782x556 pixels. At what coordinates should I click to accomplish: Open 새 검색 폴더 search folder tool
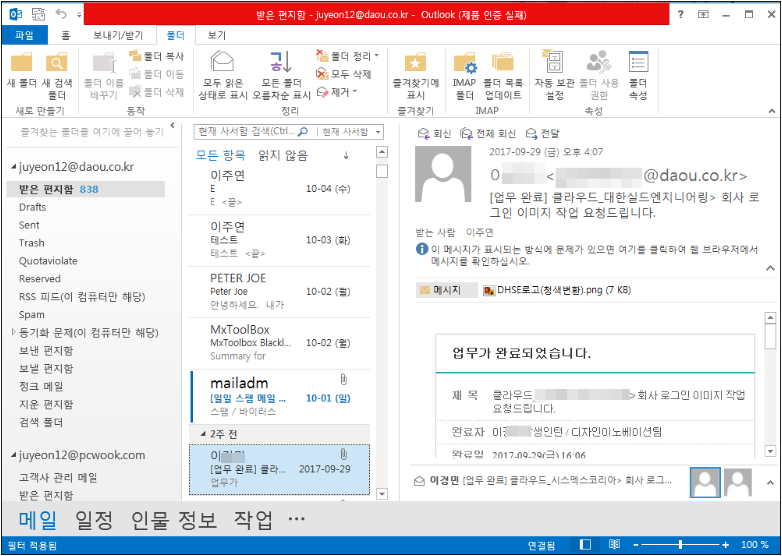57,76
